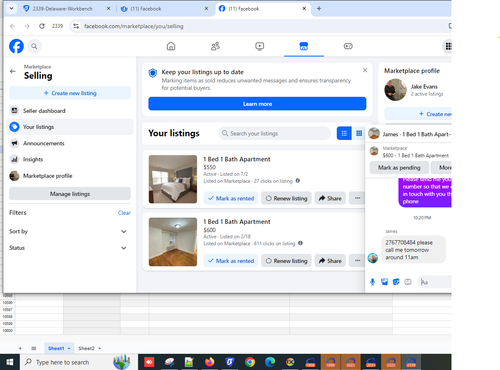This screenshot has width=500, height=370.
Task: Open the Gaming icon in top navigation
Action: click(348, 46)
